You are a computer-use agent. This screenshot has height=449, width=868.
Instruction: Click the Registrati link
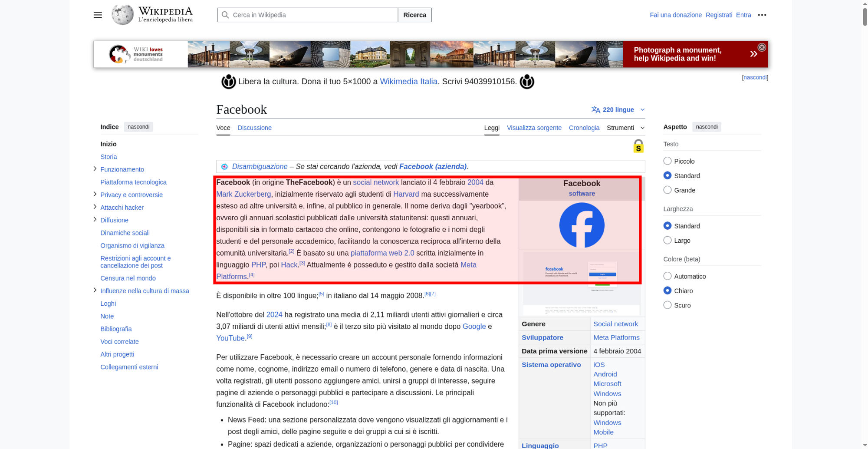tap(719, 15)
